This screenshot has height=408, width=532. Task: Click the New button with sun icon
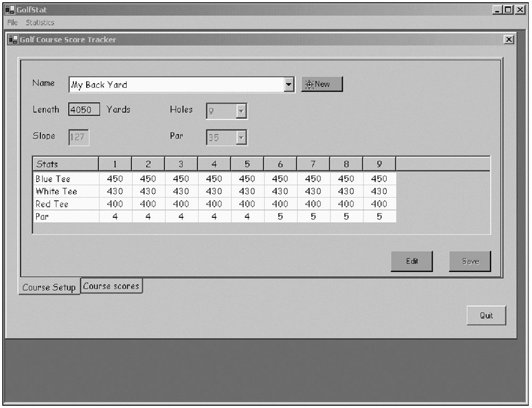pyautogui.click(x=322, y=84)
